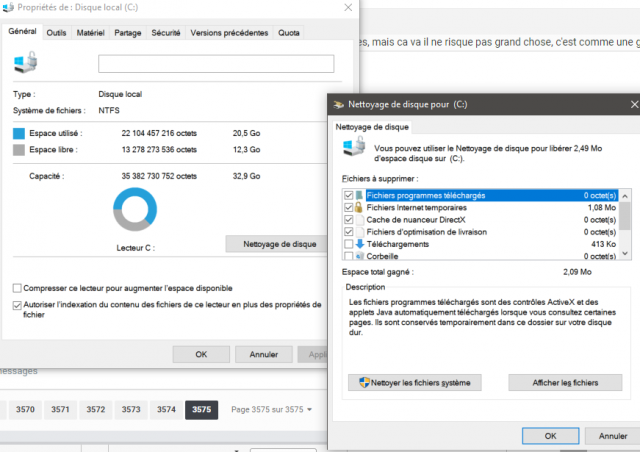Click the file list scroll down arrow
Image resolution: width=640 pixels, height=452 pixels.
[625, 254]
